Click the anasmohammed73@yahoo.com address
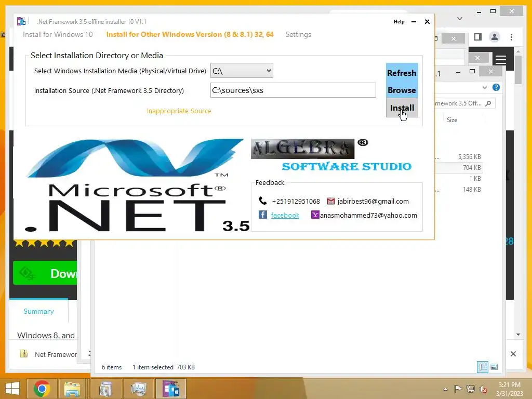 [368, 215]
